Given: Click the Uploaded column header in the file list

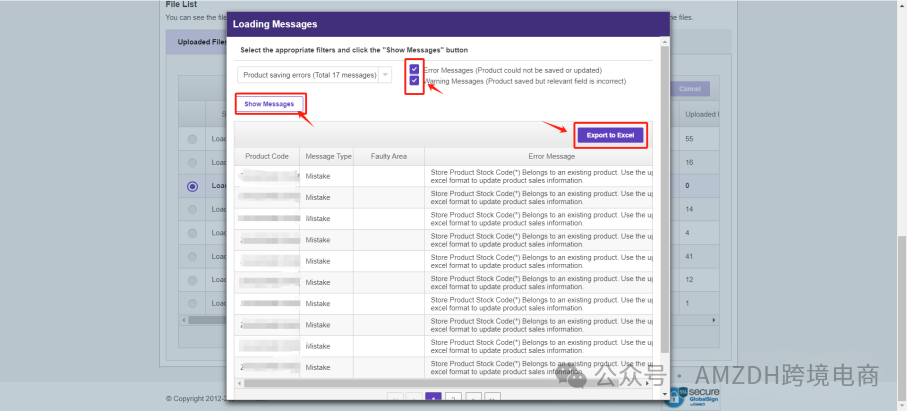Looking at the screenshot, I should [x=700, y=114].
